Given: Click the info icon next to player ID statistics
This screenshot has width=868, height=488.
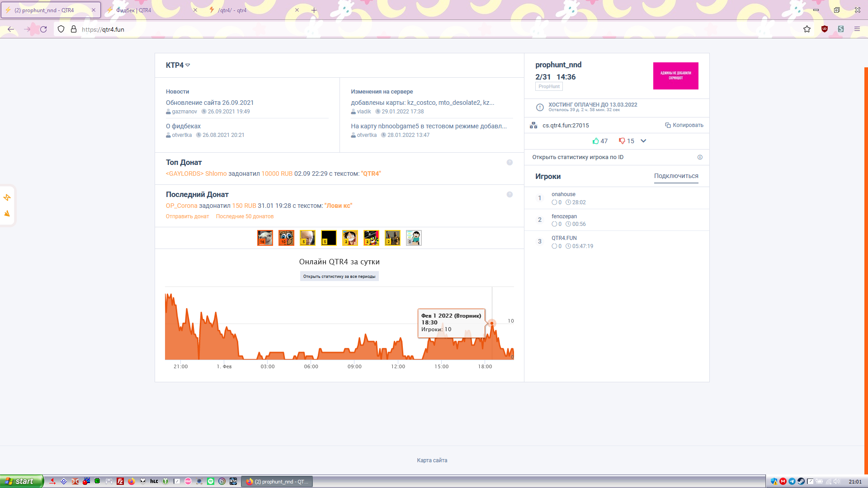Looking at the screenshot, I should click(x=700, y=157).
